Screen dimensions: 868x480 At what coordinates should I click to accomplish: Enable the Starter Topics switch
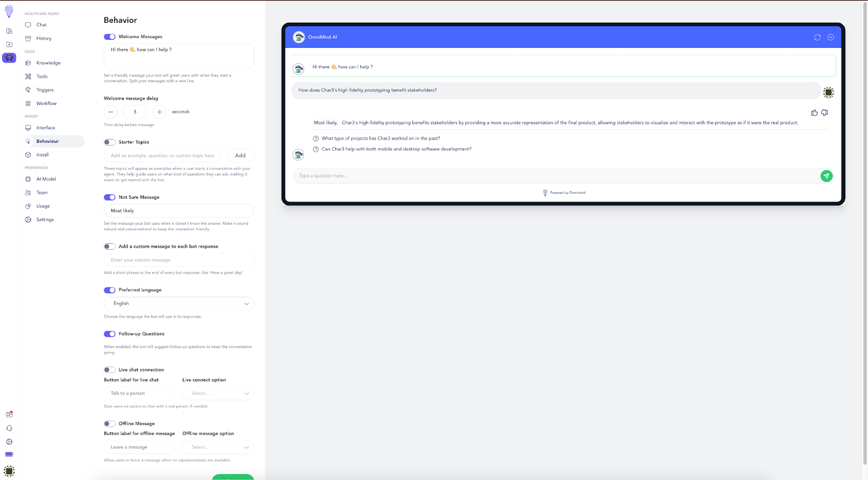click(x=110, y=142)
